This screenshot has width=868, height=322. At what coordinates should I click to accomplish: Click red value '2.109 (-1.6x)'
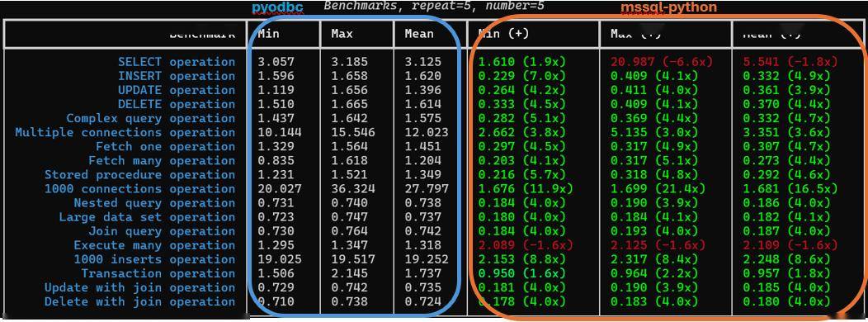click(x=790, y=245)
